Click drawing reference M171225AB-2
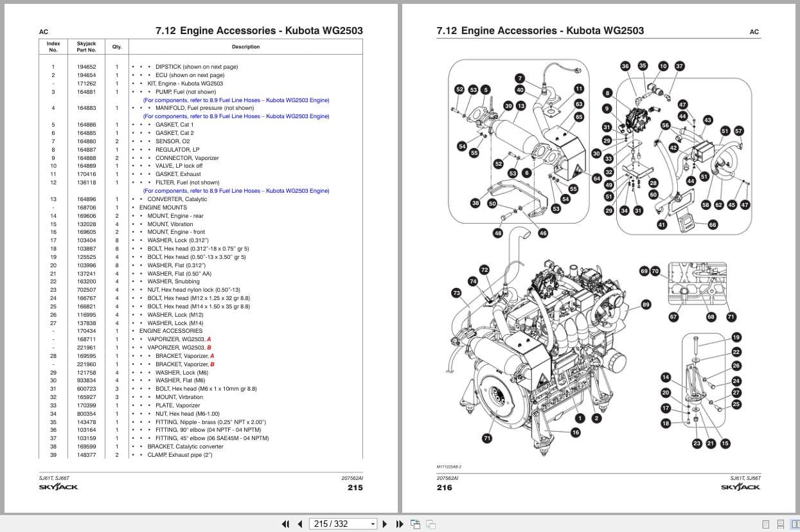This screenshot has height=532, width=800. 449,467
